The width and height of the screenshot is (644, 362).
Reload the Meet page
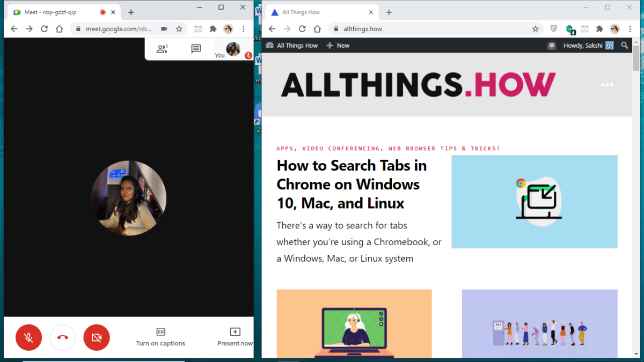45,29
